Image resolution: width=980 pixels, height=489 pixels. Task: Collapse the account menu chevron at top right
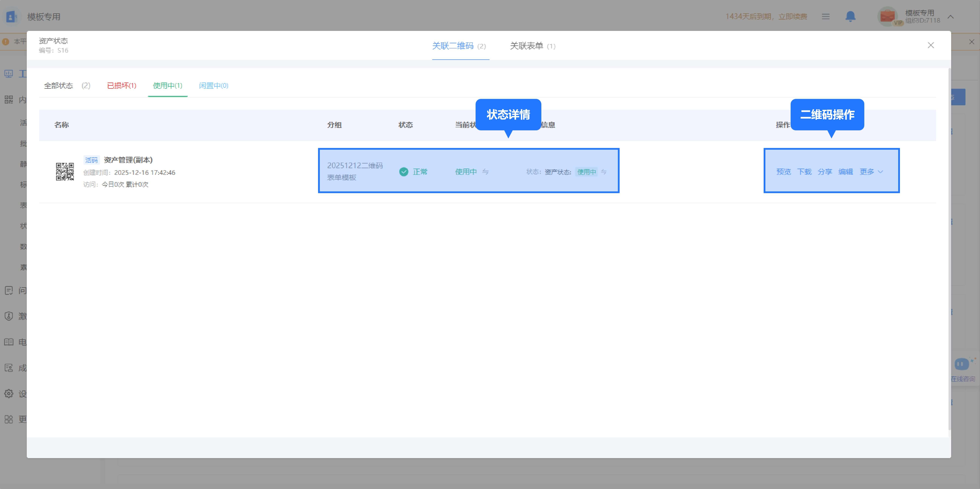click(950, 16)
